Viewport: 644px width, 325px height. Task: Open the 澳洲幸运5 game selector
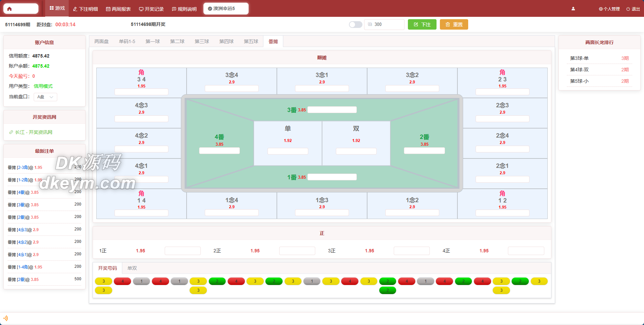226,8
